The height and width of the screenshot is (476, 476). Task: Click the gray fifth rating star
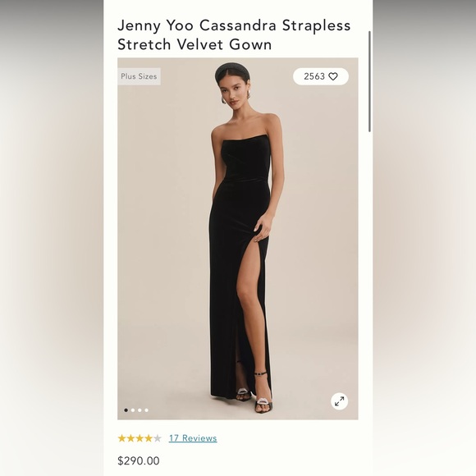click(158, 438)
